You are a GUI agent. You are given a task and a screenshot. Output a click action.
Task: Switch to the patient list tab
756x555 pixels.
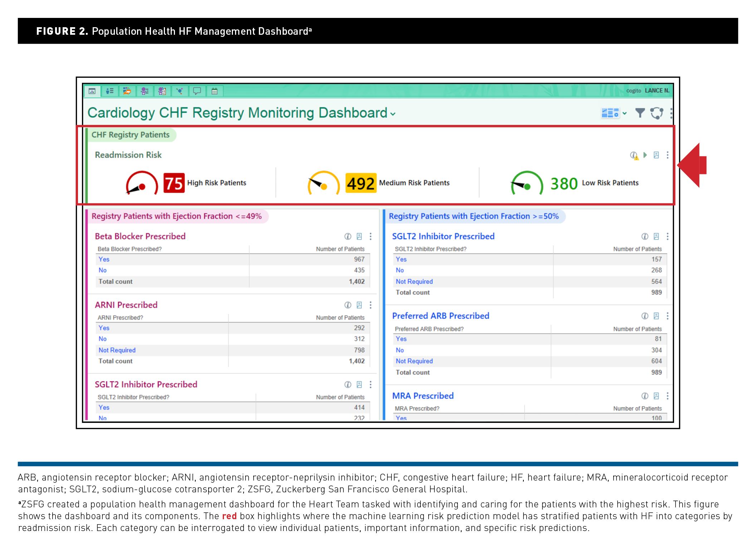(x=109, y=91)
